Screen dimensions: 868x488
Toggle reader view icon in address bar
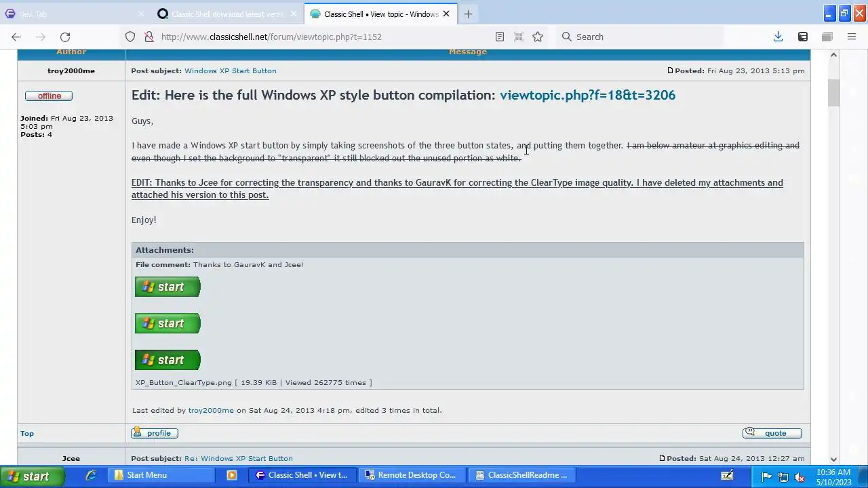pos(500,37)
